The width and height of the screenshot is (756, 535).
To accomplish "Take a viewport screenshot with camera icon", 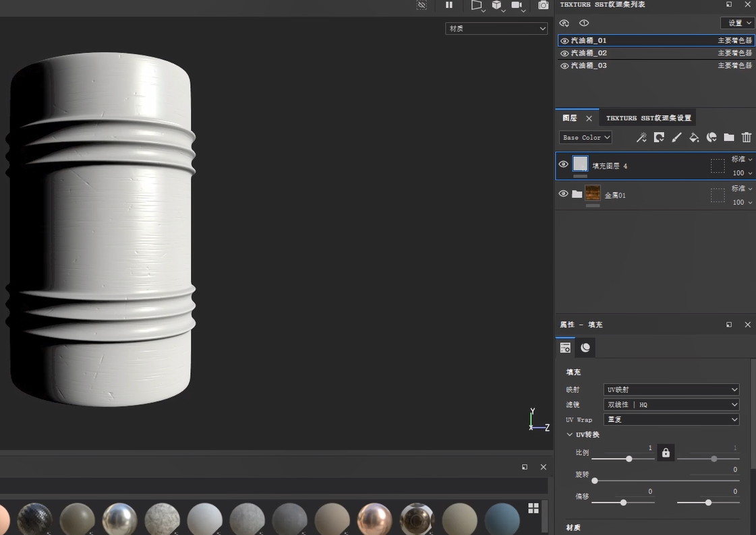I will pos(543,5).
